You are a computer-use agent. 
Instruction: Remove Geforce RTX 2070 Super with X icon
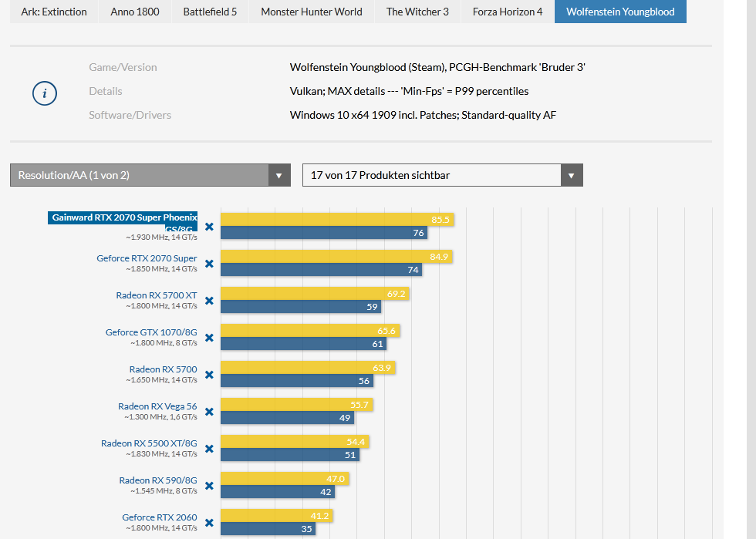click(x=209, y=264)
